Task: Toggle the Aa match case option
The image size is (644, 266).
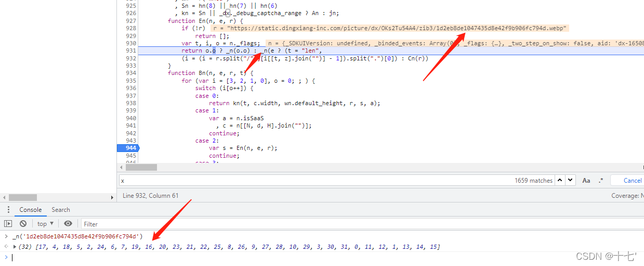Action: (x=586, y=180)
